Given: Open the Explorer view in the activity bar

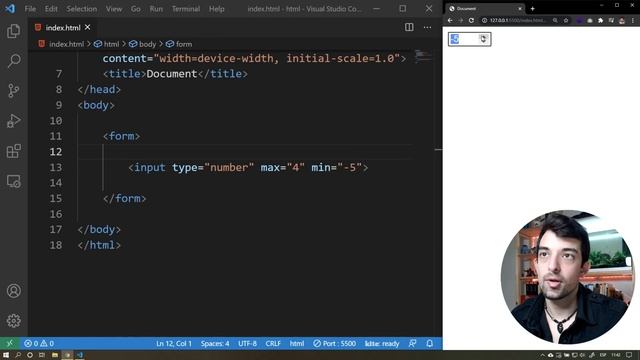Looking at the screenshot, I should click(x=13, y=31).
